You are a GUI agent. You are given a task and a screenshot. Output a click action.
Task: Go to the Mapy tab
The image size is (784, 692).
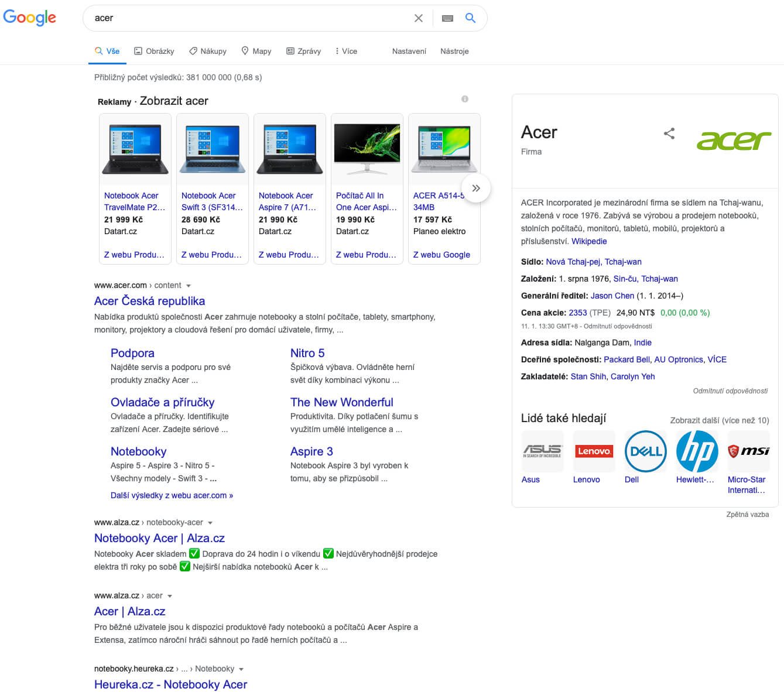256,52
